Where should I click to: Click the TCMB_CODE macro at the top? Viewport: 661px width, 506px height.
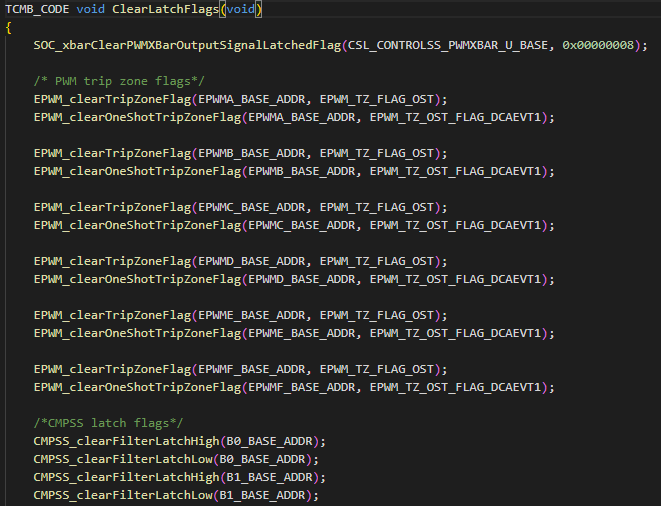tap(37, 9)
